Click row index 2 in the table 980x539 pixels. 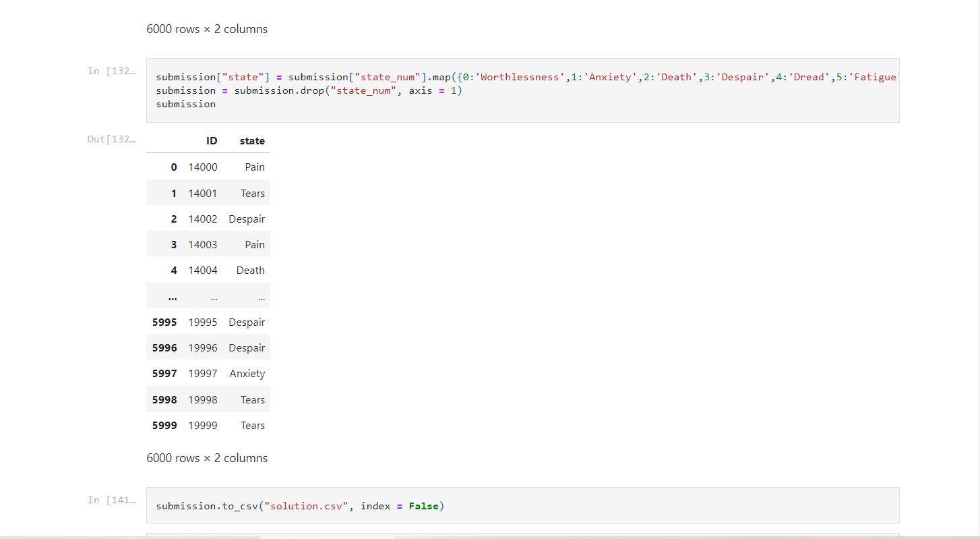coord(174,219)
